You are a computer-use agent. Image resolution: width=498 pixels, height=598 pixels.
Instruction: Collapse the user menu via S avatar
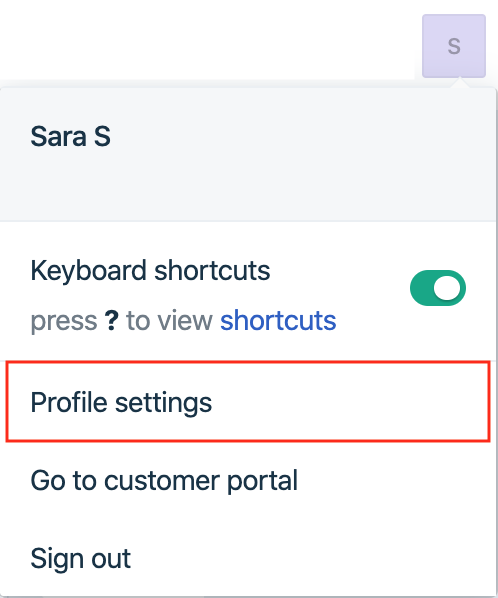(x=454, y=46)
